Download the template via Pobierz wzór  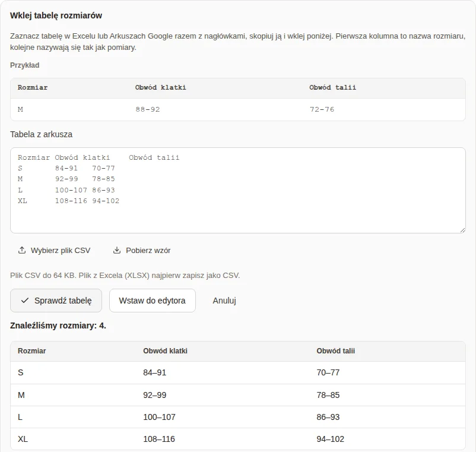[142, 250]
